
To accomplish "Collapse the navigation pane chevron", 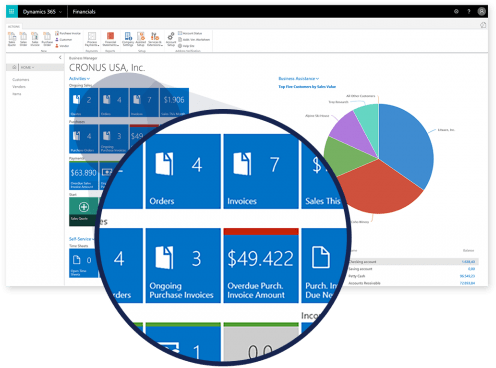I will click(60, 58).
